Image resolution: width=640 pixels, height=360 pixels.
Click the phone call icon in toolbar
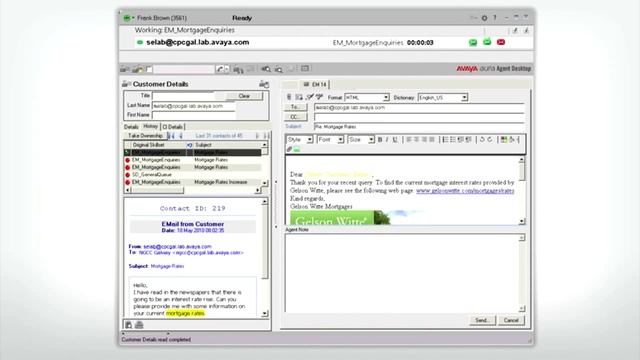(220, 69)
